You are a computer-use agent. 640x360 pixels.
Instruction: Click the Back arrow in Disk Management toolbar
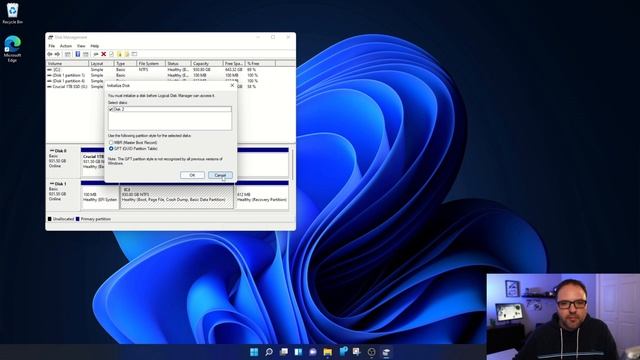click(50, 54)
